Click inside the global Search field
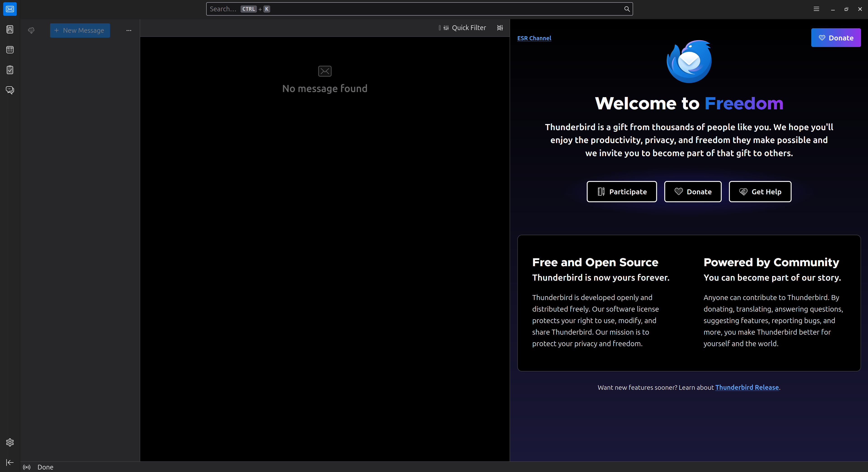Screen dimensions: 868x472 tap(418, 9)
